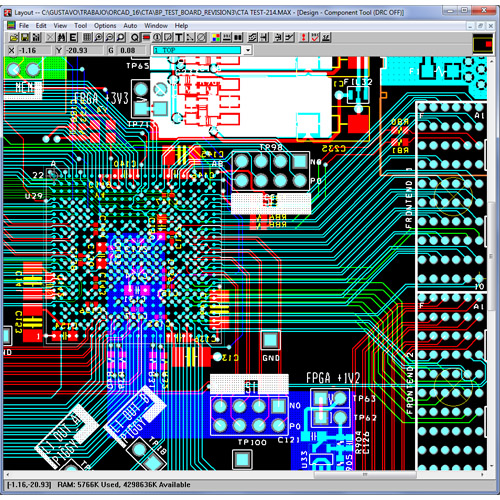Select the Edit Segment mode icon
500x500 pixels.
click(278, 38)
